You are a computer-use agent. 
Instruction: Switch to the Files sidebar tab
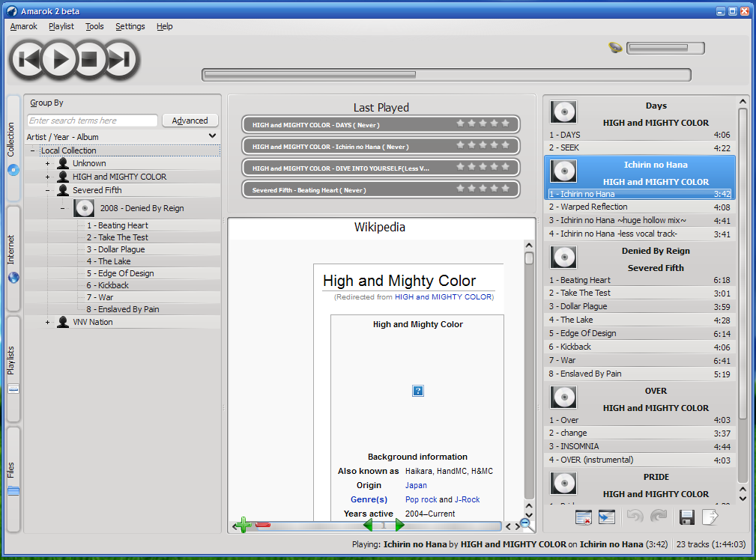coord(13,479)
